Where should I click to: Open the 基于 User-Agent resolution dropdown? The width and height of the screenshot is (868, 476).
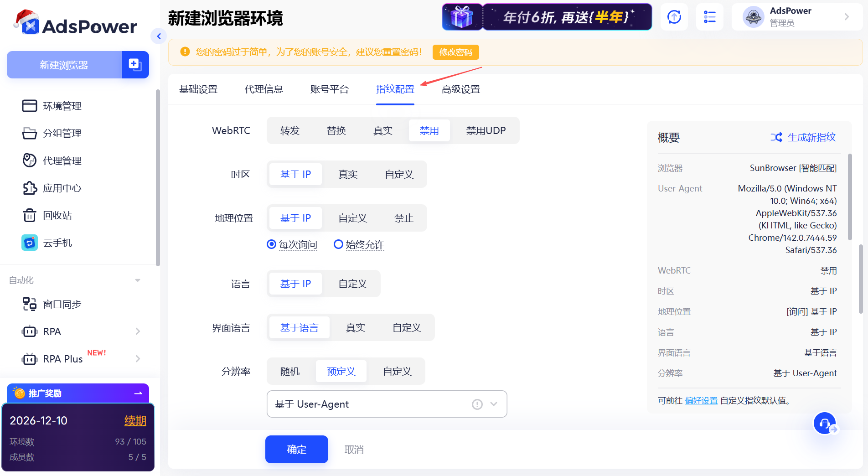coord(387,404)
